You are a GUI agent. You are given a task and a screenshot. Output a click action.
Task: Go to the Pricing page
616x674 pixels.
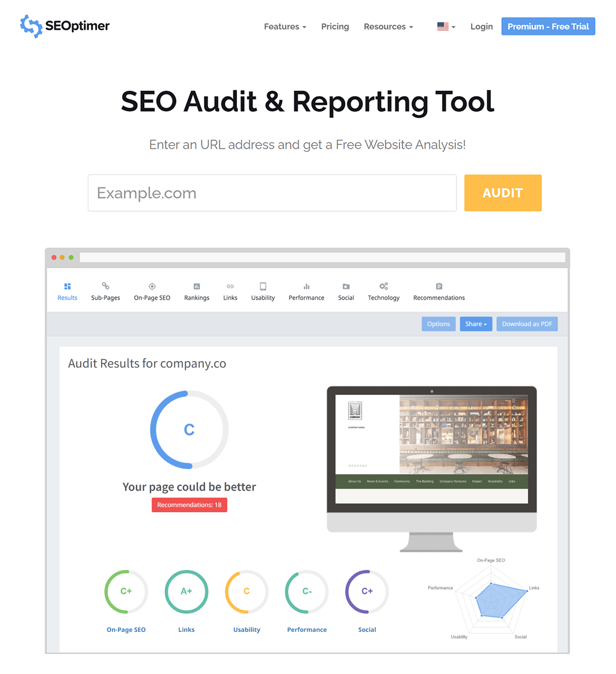335,26
